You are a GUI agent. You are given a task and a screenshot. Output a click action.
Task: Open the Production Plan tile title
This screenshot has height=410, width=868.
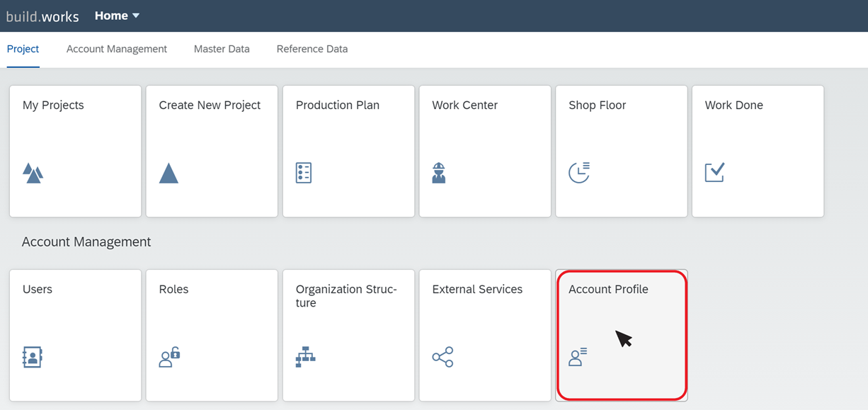[338, 105]
